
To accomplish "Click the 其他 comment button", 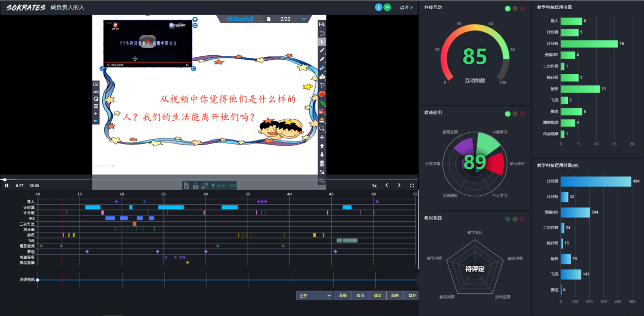I will [412, 295].
